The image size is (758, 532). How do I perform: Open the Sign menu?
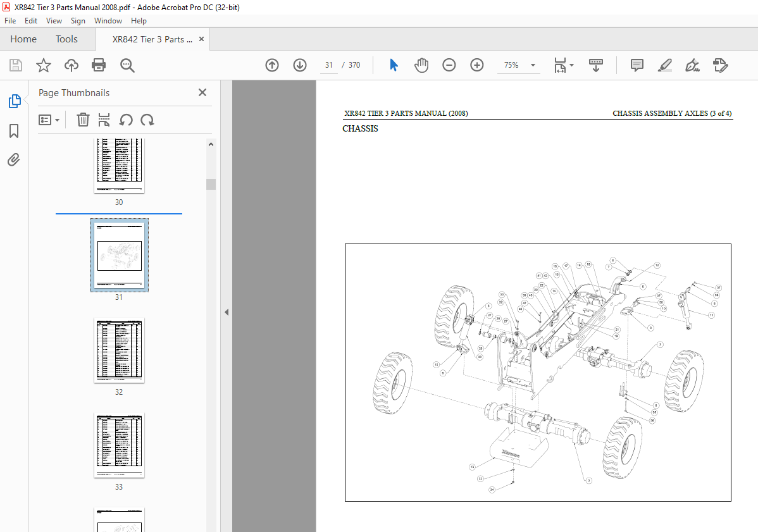78,21
